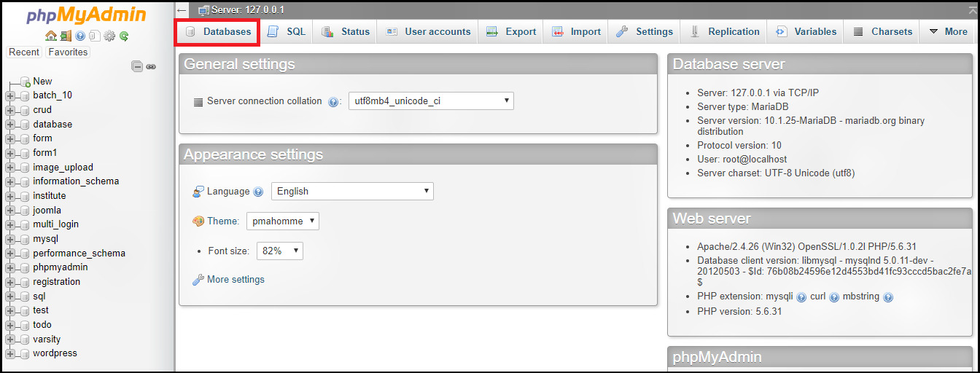The height and width of the screenshot is (373, 980).
Task: Open the Databases tab
Action: coord(217,32)
